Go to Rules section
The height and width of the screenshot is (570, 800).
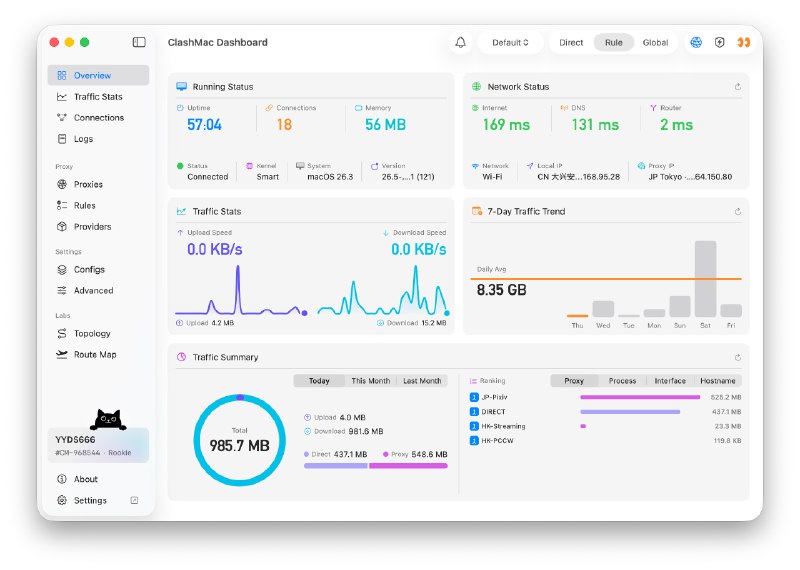98,206
